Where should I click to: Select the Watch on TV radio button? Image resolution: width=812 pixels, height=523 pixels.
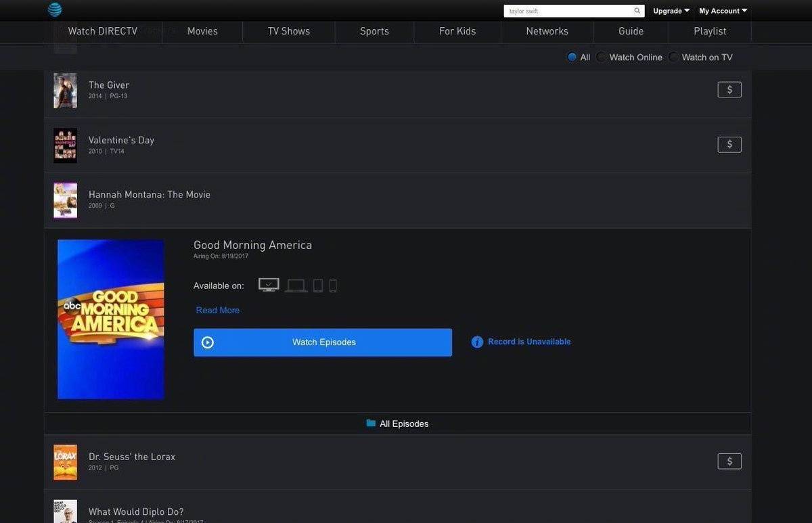click(673, 58)
